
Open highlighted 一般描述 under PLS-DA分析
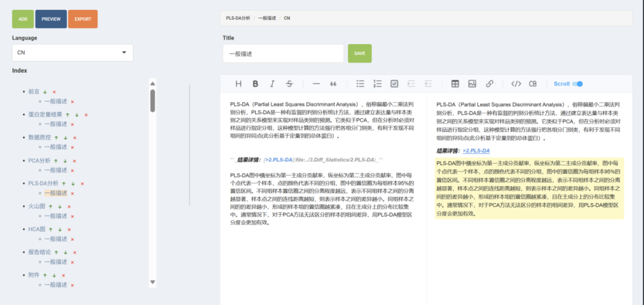tap(56, 193)
